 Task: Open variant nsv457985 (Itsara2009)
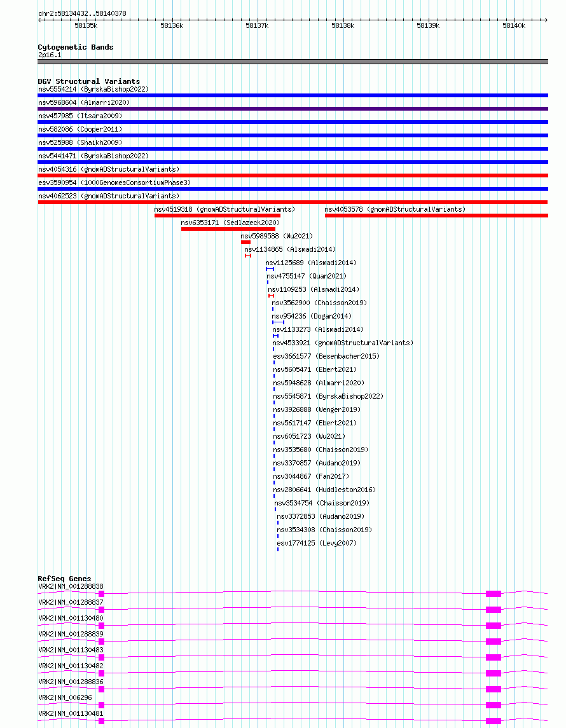(x=80, y=116)
